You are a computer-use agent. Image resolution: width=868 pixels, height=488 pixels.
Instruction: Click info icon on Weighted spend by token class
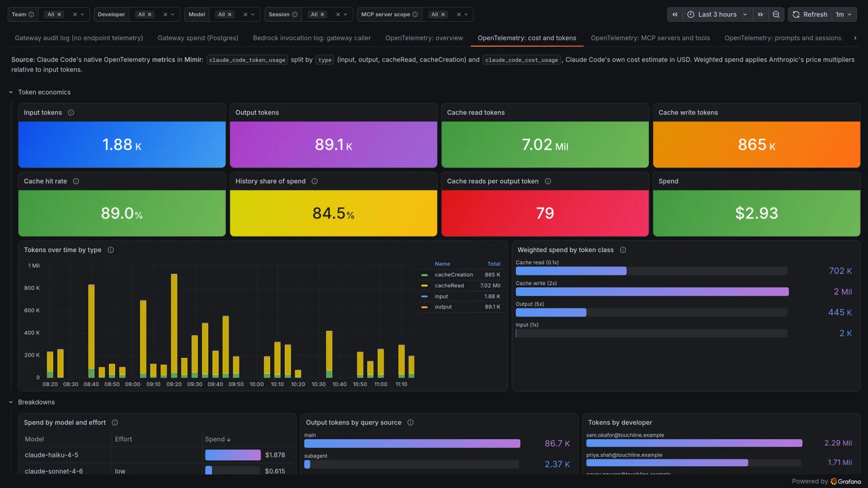(x=623, y=250)
